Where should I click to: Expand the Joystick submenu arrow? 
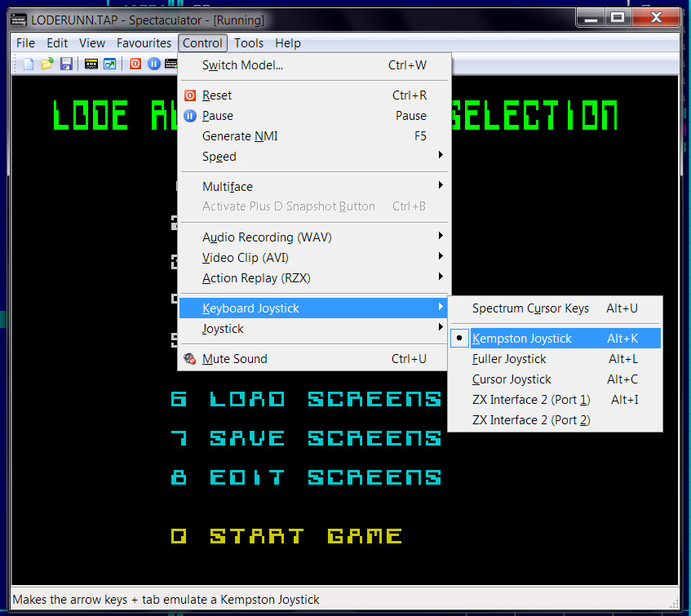pyautogui.click(x=441, y=327)
